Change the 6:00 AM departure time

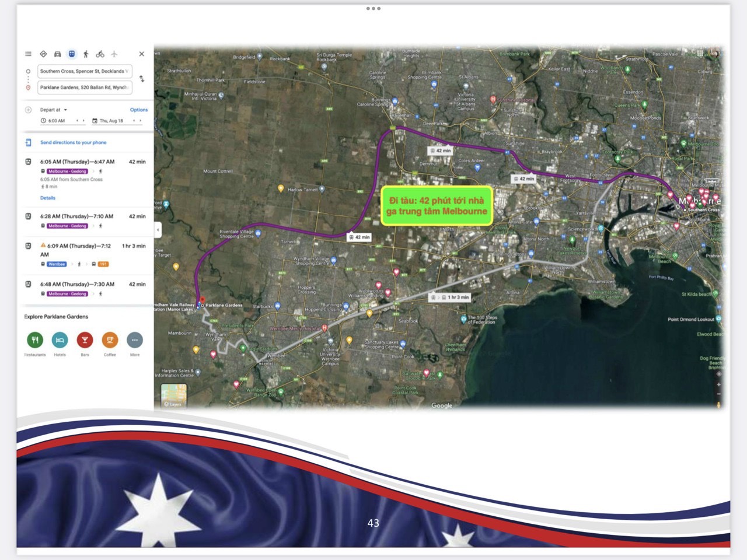56,121
